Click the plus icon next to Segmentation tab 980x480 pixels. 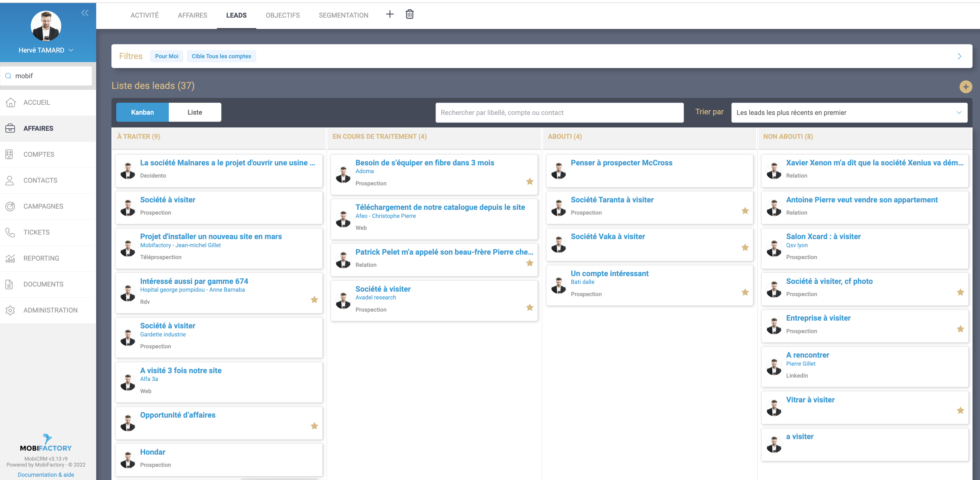390,14
